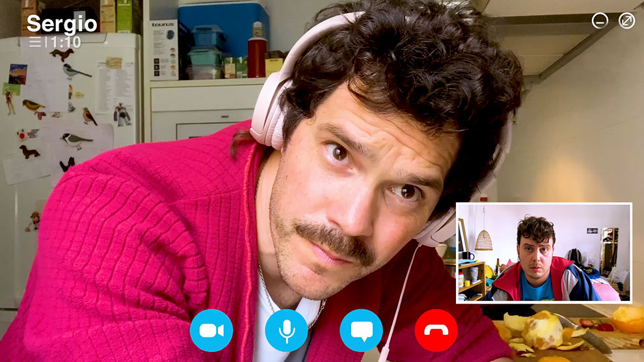
Task: Expand the three-line list icon under Sergio
Action: (x=35, y=42)
